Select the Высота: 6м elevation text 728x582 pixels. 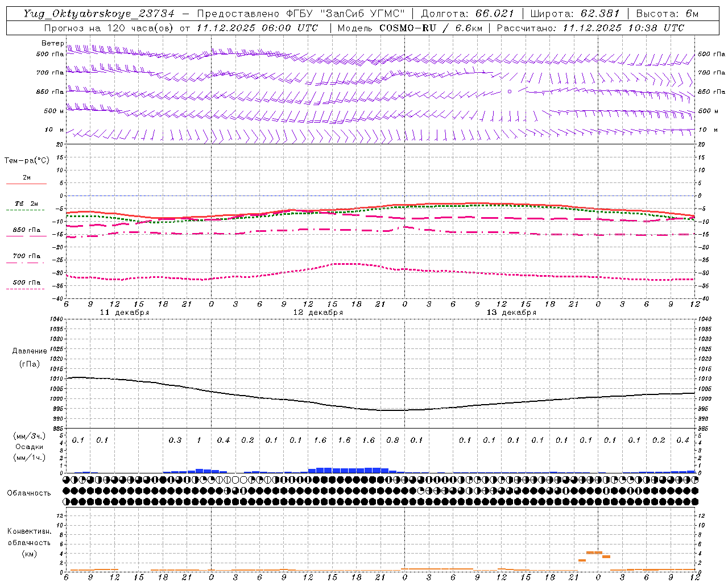click(667, 14)
